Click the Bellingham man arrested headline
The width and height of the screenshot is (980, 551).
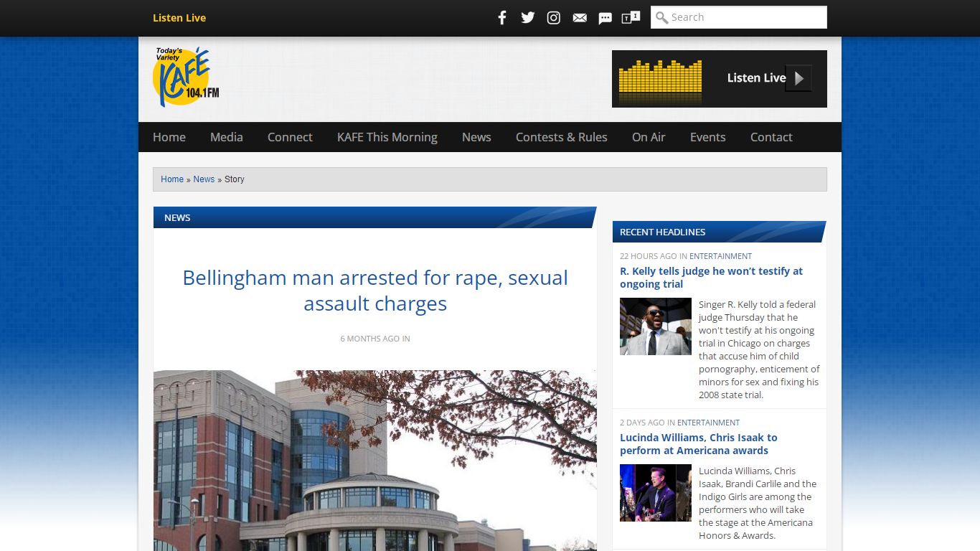coord(375,291)
